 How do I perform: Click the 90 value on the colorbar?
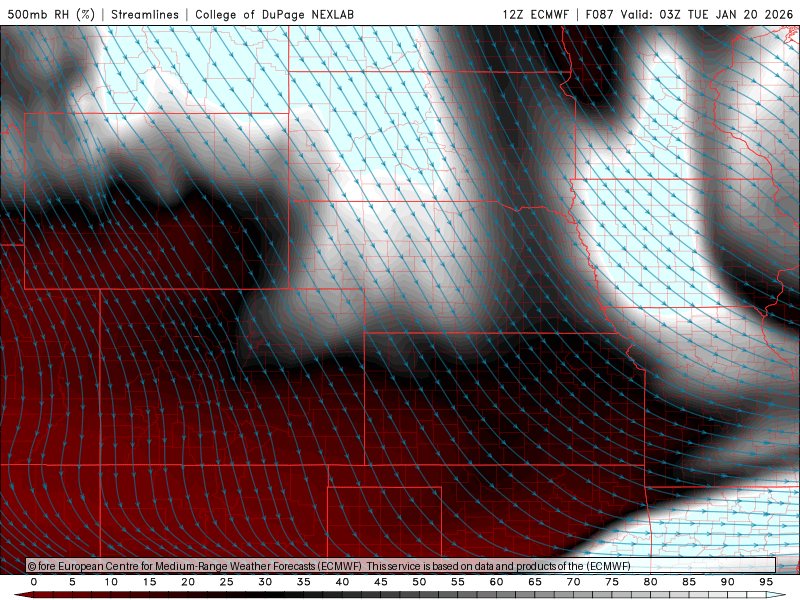point(727,582)
